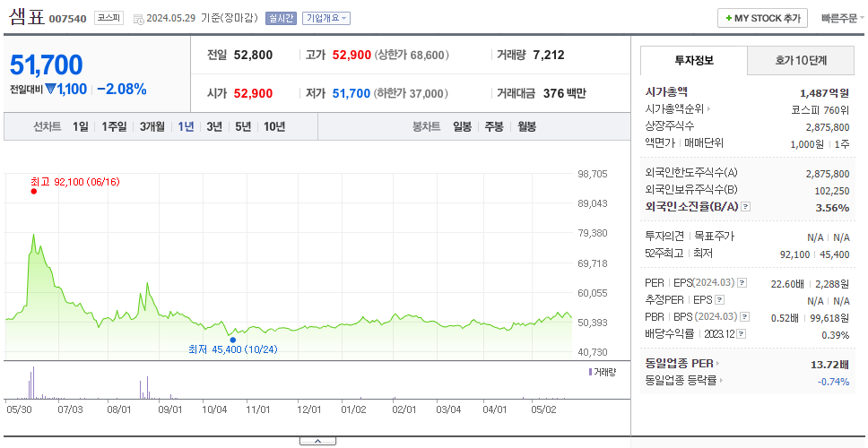Select the 1년 line chart period
Viewport: 868px width, 448px height.
tap(186, 126)
